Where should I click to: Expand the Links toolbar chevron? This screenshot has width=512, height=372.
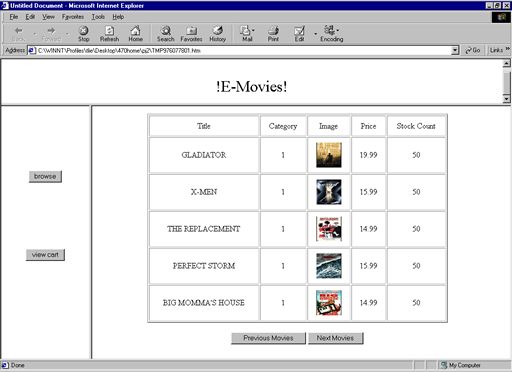pyautogui.click(x=508, y=49)
